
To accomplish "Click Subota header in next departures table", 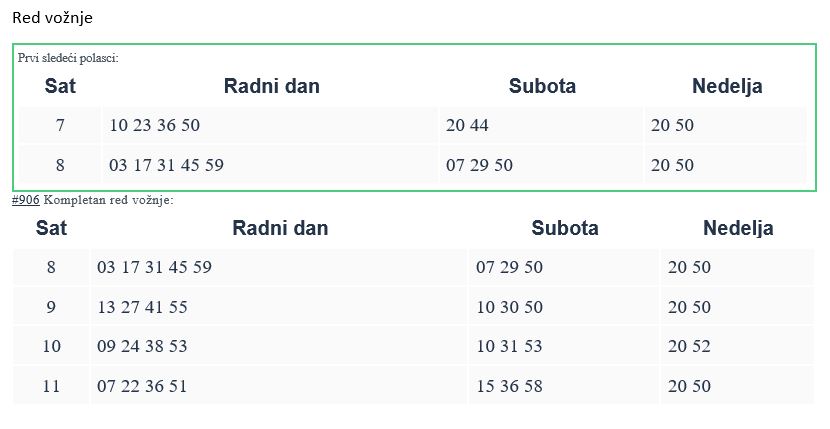I will coord(542,86).
